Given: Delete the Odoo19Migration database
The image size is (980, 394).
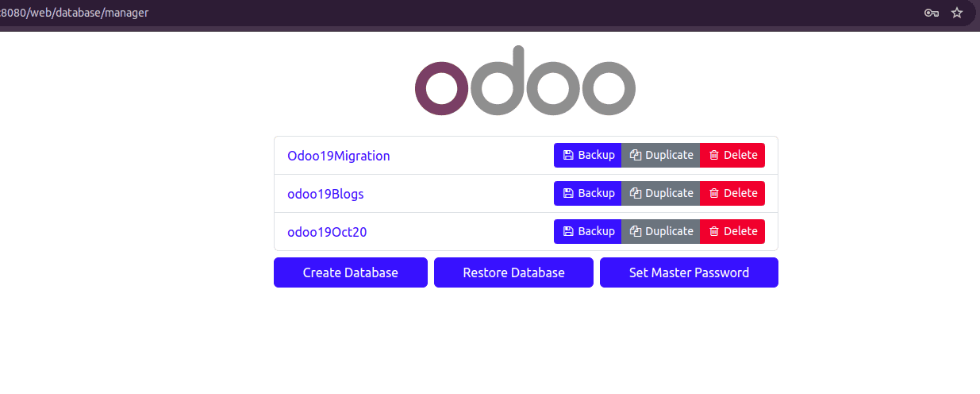Looking at the screenshot, I should [x=732, y=155].
